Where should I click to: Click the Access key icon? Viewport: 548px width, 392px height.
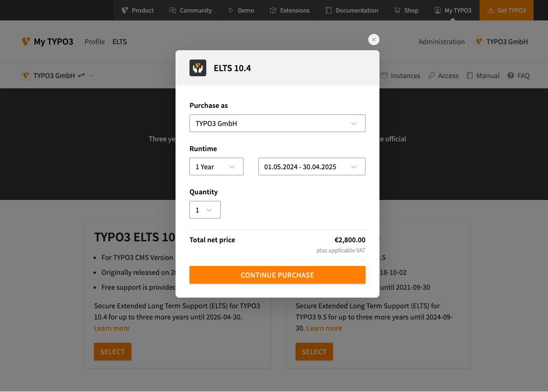(432, 75)
